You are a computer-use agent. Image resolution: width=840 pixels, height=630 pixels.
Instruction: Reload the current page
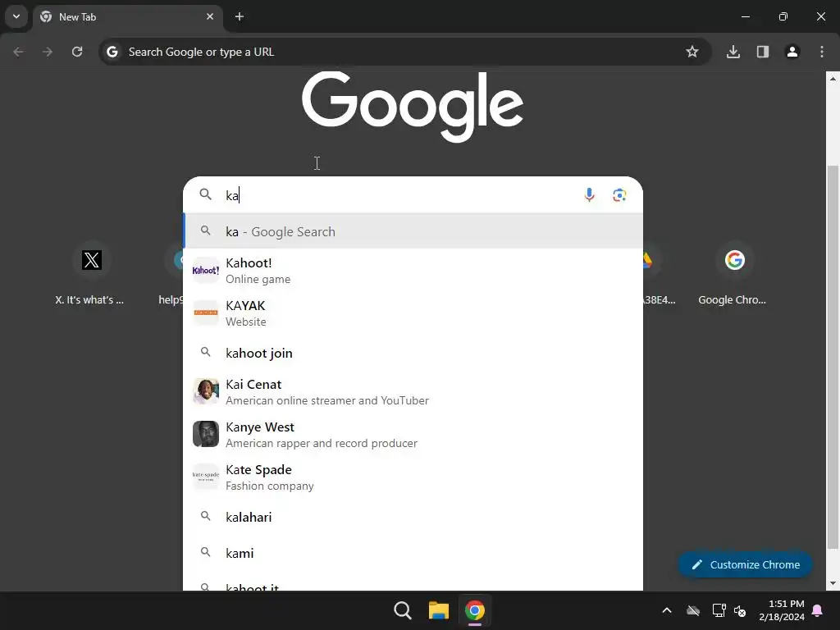pos(77,52)
